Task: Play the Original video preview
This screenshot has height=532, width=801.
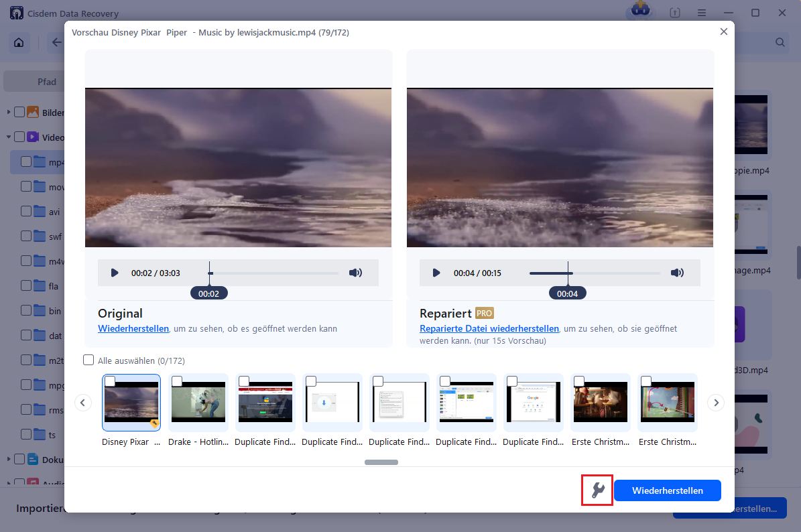Action: pos(115,273)
